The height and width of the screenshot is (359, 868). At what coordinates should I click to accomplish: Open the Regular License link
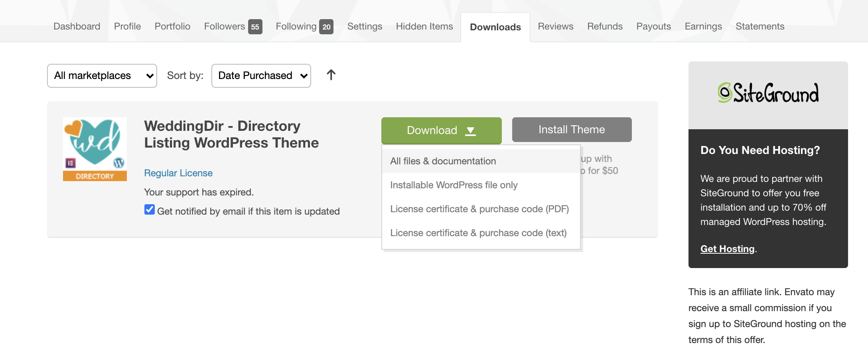click(178, 173)
